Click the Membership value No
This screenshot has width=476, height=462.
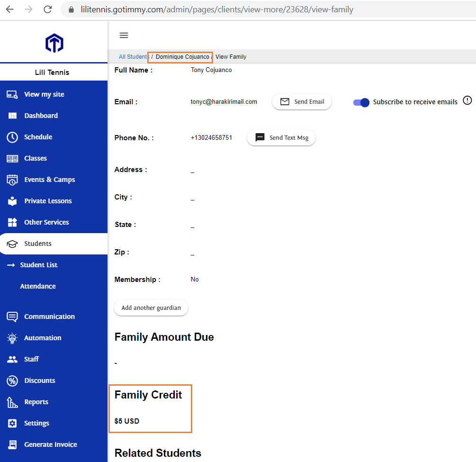coord(195,280)
